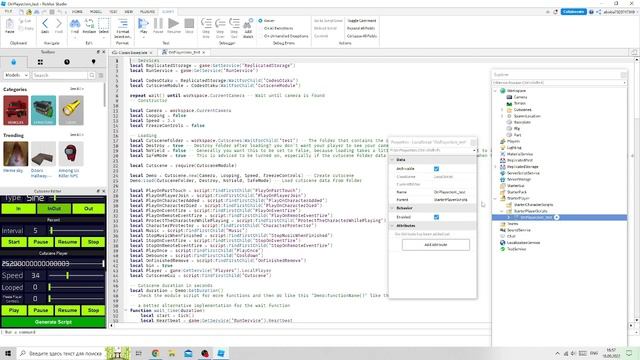The height and width of the screenshot is (360, 640).
Task: Click the InOut easing button
Action: (x=53, y=209)
